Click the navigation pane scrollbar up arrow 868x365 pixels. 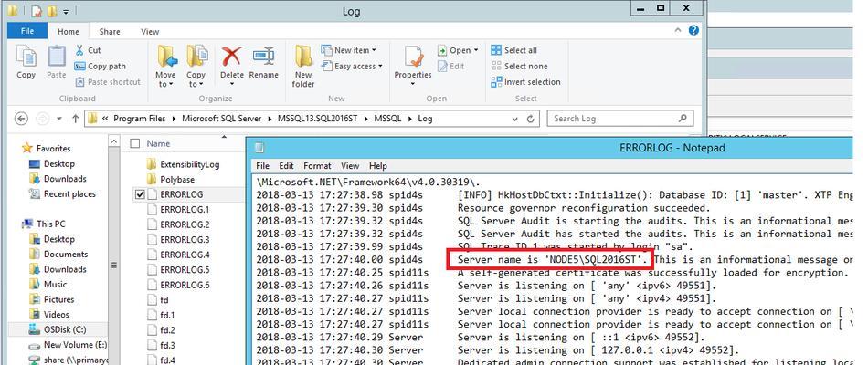click(x=114, y=141)
